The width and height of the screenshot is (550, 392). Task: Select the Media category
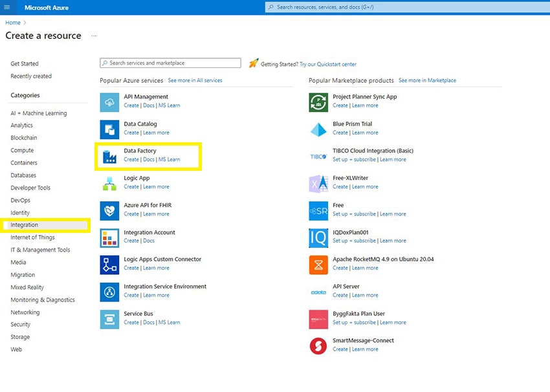[18, 262]
